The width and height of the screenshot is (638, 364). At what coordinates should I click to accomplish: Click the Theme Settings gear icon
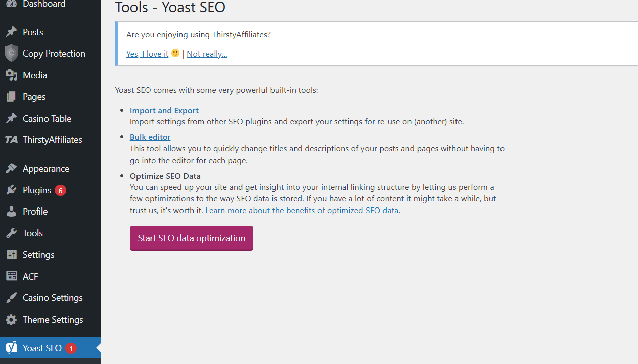point(11,320)
